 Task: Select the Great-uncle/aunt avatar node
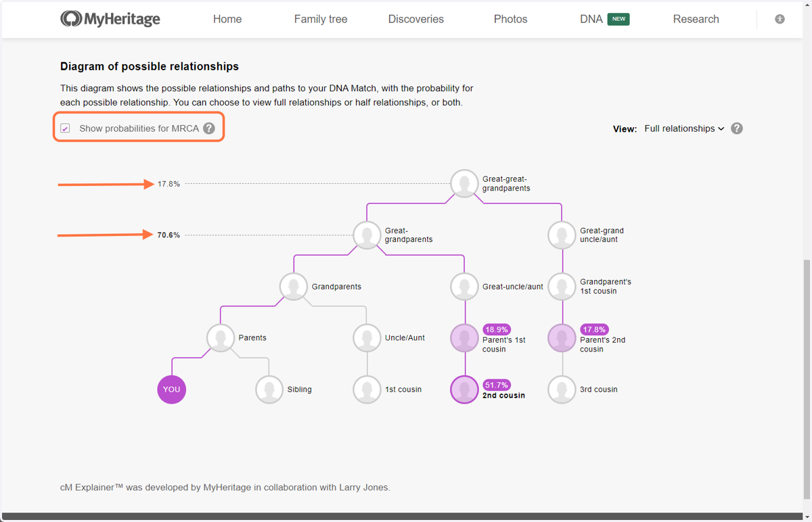464,287
